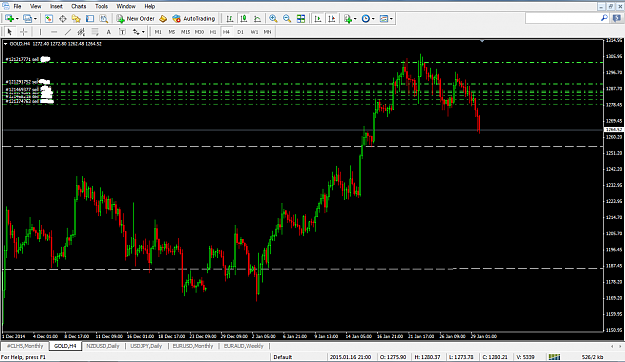Toggle the Data Window crosshair icon
Viewport: 625px width, 362px height.
[x=63, y=19]
